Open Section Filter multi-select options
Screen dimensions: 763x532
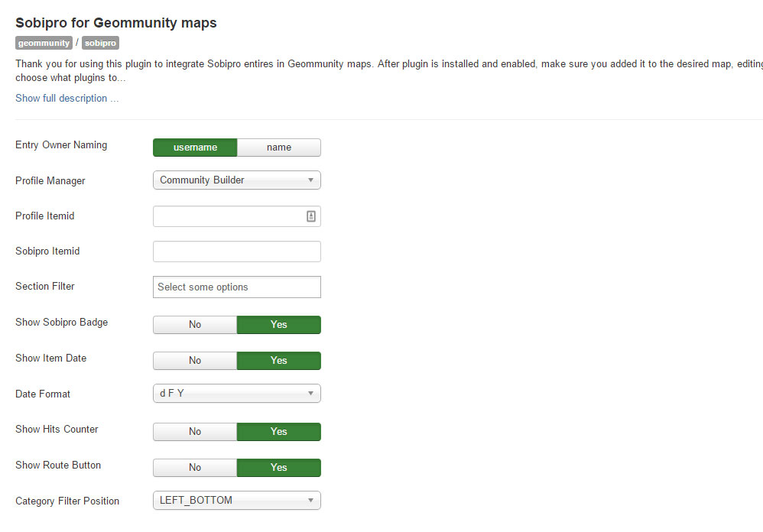pos(237,287)
